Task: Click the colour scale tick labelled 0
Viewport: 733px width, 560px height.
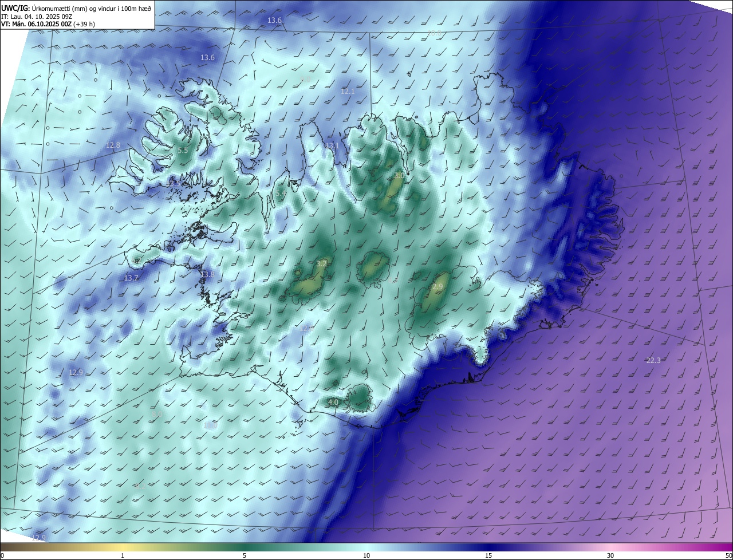Action: coord(2,555)
